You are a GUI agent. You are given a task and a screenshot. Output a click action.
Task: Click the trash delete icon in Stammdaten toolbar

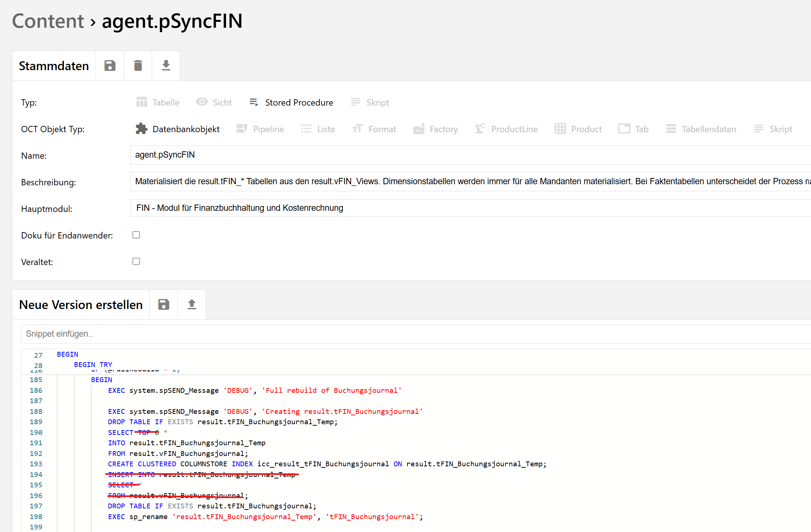[x=138, y=66]
